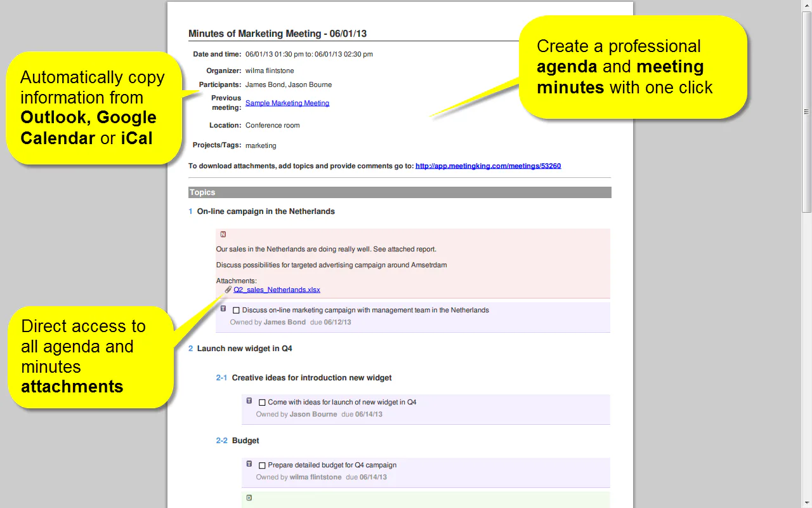Click the Owned by Jason Bourne line
The image size is (812, 508).
pos(319,414)
